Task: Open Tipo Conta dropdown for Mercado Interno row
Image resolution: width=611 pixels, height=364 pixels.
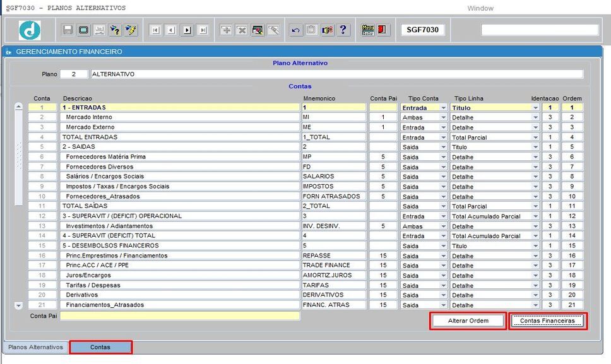Action: point(444,117)
